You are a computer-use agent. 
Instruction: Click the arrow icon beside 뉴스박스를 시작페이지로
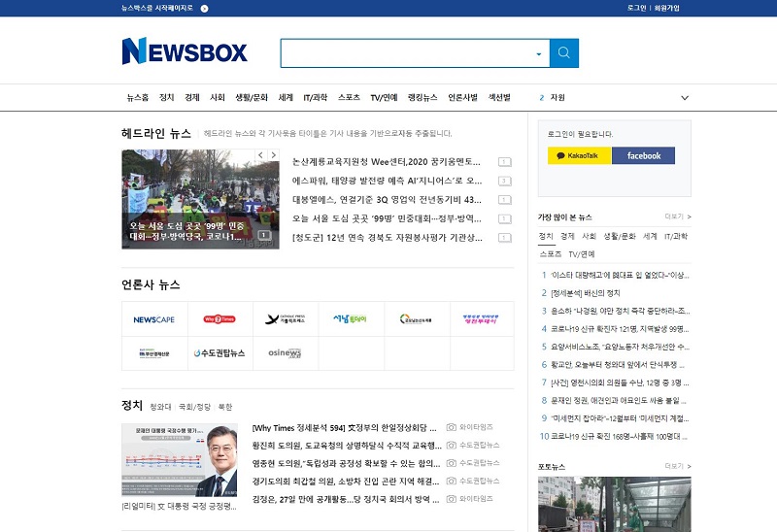point(204,8)
